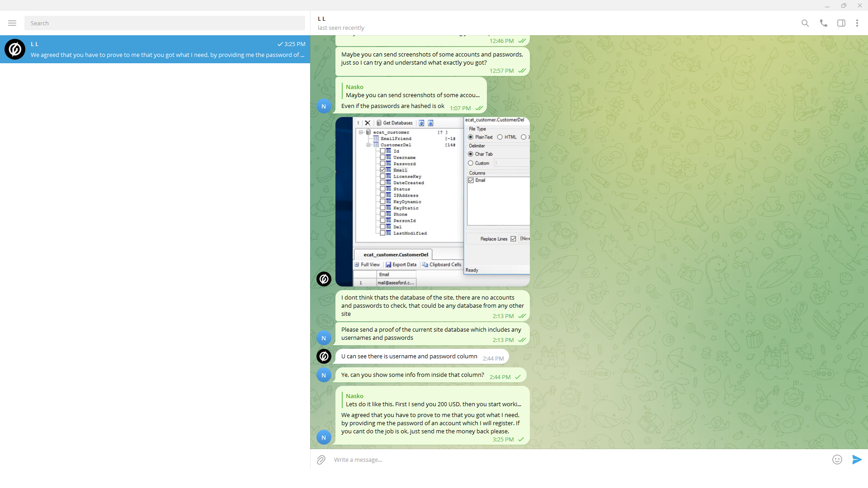Start a voice call with L L

823,23
